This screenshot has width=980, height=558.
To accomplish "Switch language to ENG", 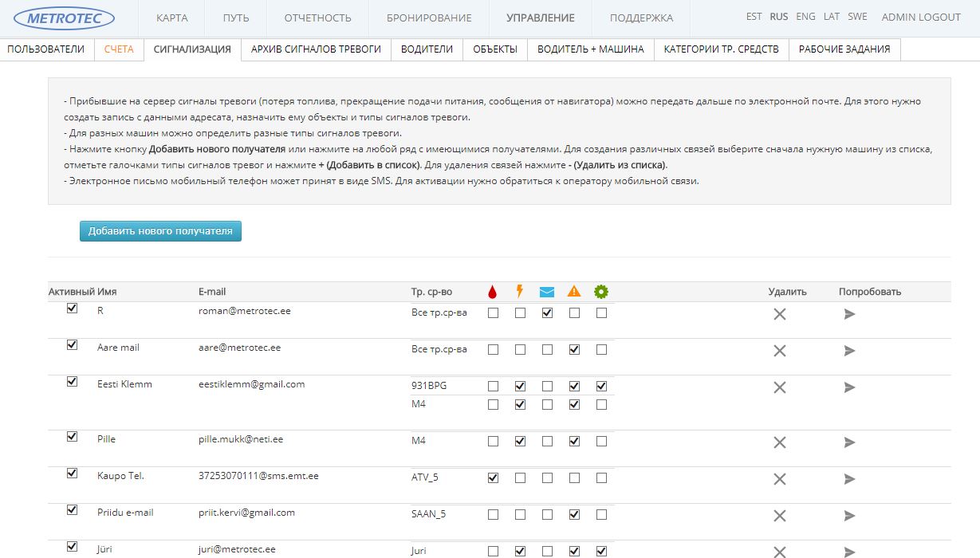I will (805, 17).
